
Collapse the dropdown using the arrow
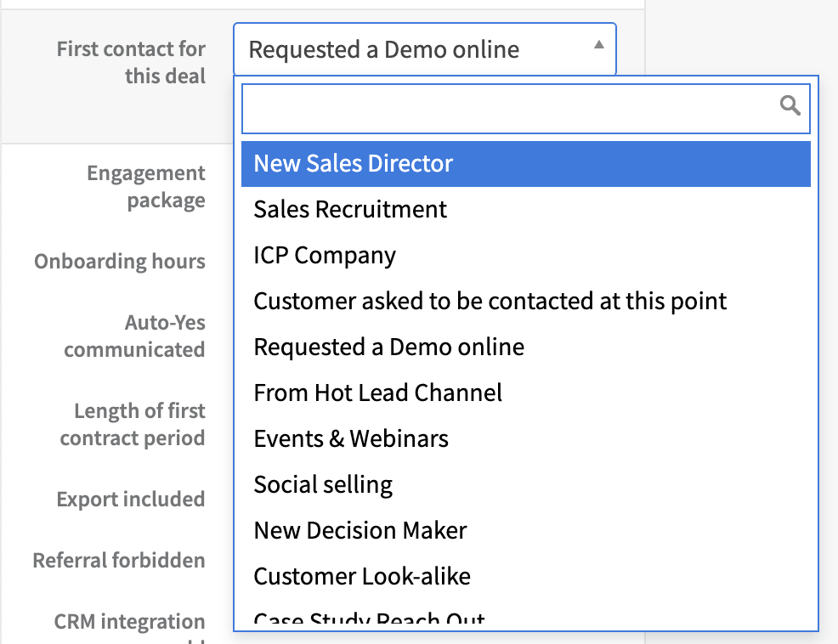[599, 45]
